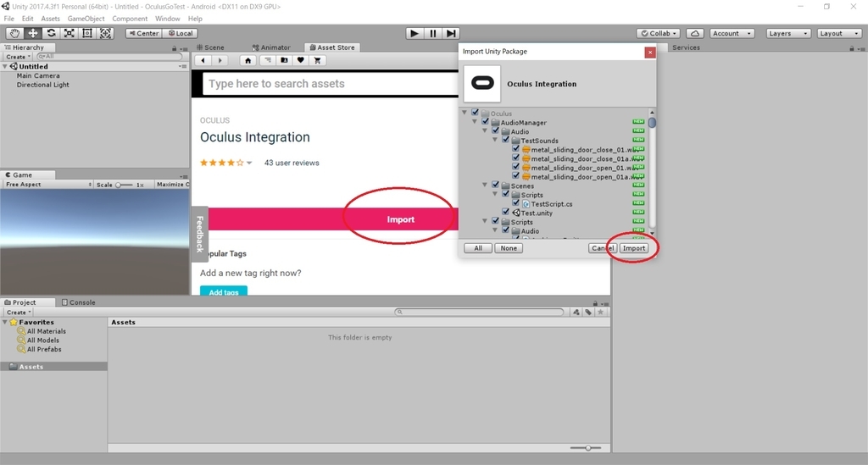Uncheck the TestSounds folder checkbox
868x465 pixels.
point(506,140)
